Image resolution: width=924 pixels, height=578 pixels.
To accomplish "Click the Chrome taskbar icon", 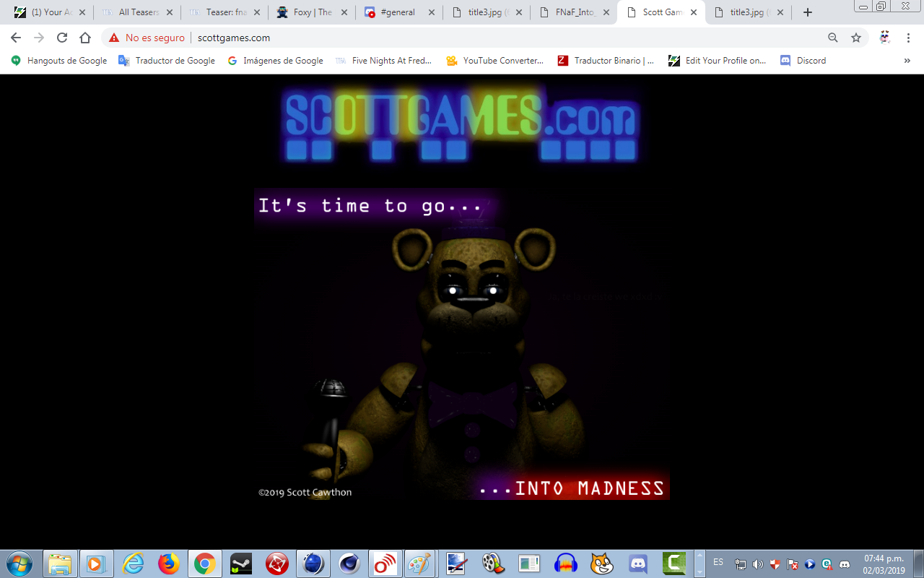I will pos(204,564).
